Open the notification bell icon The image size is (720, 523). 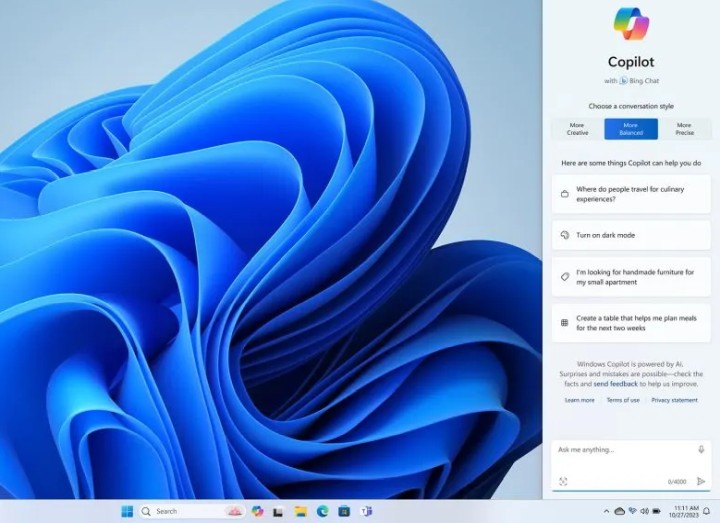707,511
